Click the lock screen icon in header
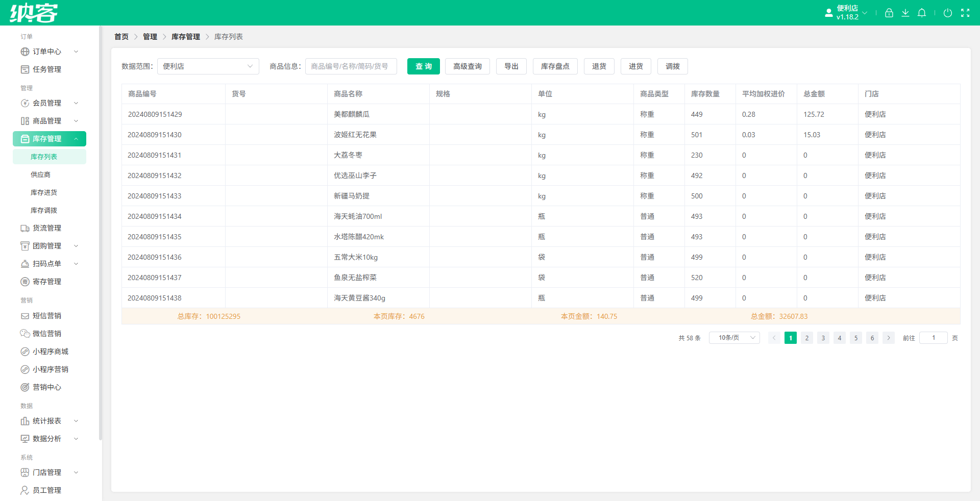The image size is (980, 501). pos(889,13)
